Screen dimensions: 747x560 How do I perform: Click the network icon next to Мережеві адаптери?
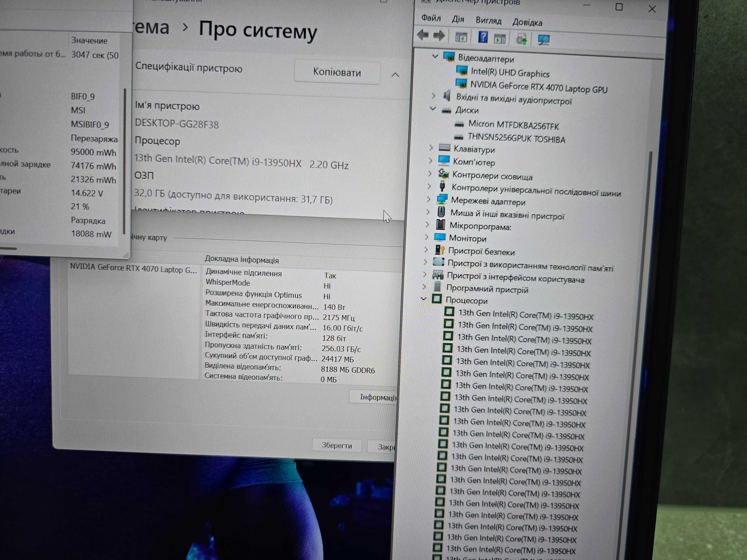click(x=442, y=199)
